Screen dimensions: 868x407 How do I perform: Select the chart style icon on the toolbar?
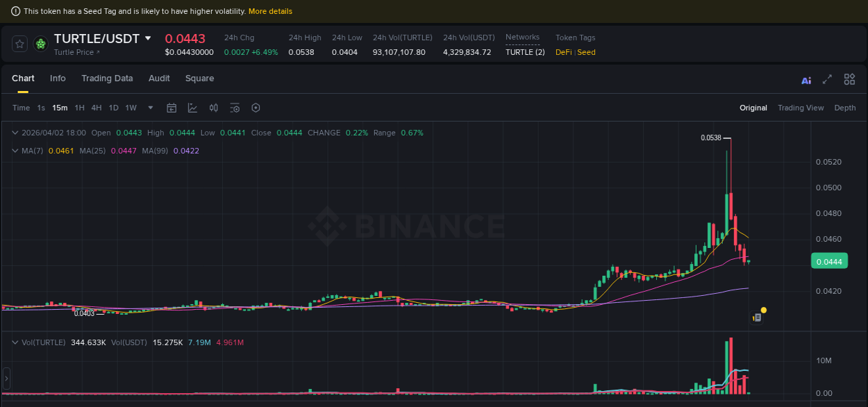192,108
